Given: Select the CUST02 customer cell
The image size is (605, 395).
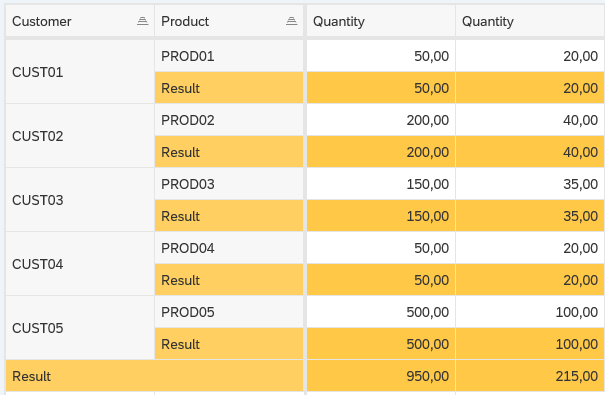Looking at the screenshot, I should [80, 136].
